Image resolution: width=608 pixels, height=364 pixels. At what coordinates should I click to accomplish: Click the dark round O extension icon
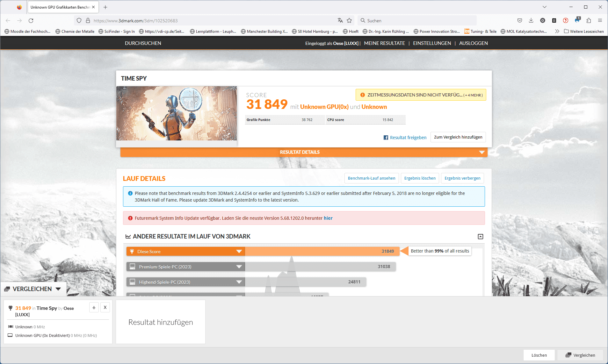coord(543,20)
